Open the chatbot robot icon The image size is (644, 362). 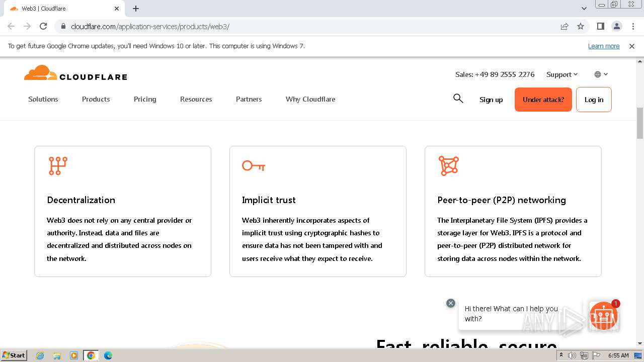604,316
